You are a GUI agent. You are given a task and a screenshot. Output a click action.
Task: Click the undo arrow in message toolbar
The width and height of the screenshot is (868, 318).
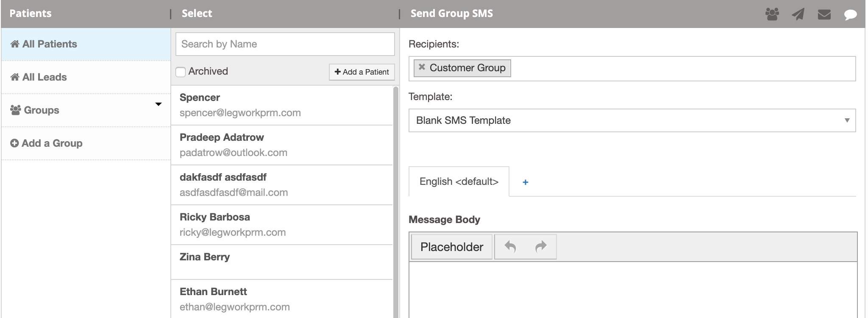coord(510,247)
